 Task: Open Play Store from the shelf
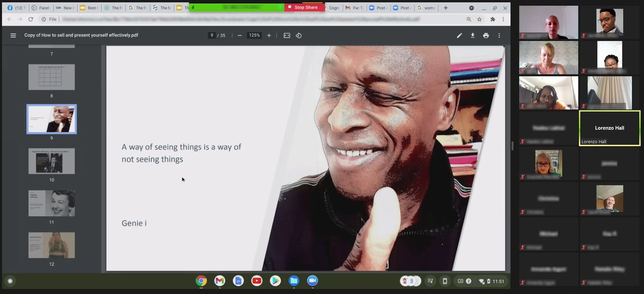(x=275, y=281)
